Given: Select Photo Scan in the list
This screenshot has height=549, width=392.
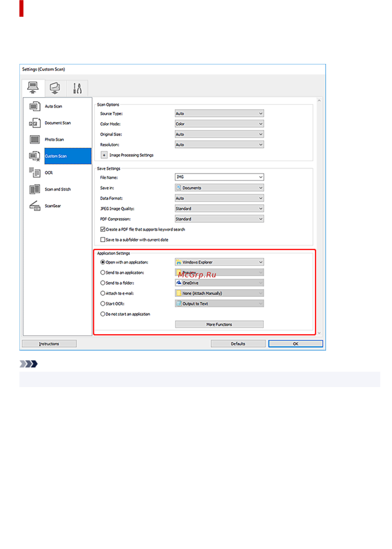Looking at the screenshot, I should coord(54,140).
